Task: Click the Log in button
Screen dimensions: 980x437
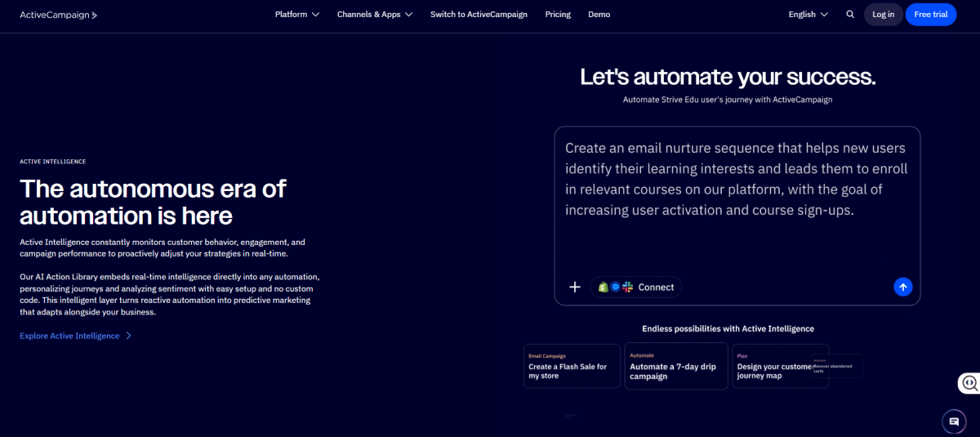Action: tap(884, 15)
